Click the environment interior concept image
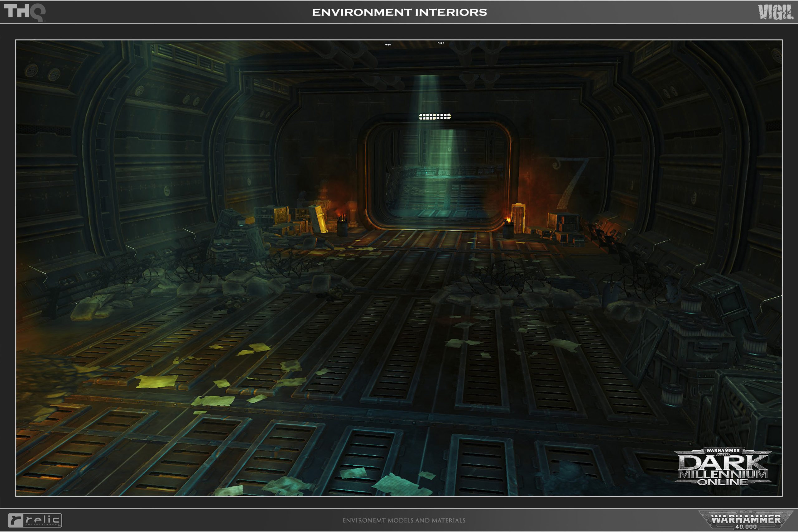Viewport: 798px width, 532px height. tap(399, 268)
